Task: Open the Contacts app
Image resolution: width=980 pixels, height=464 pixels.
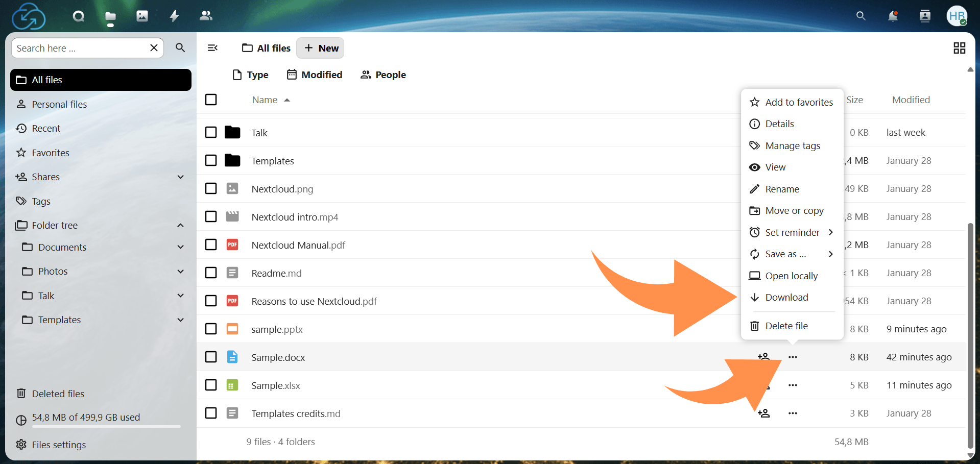Action: pos(206,16)
